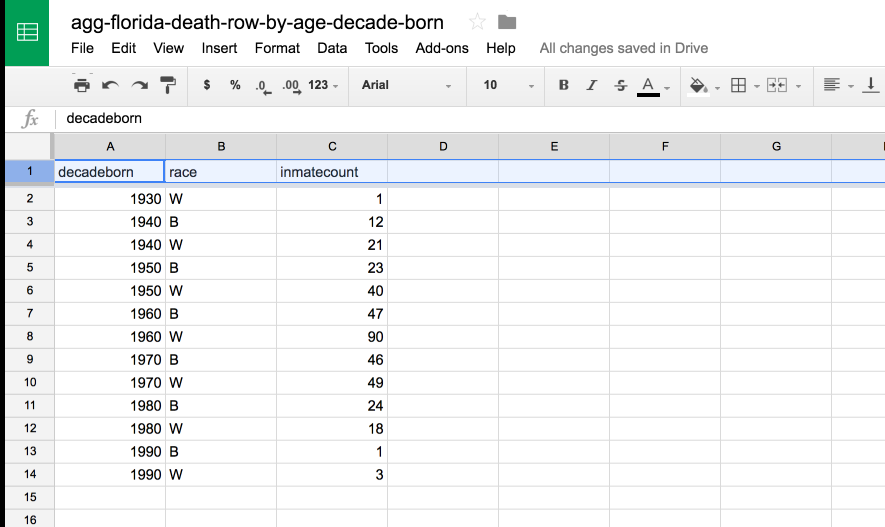Open the font size 10 dropdown
The height and width of the screenshot is (527, 885).
(508, 85)
